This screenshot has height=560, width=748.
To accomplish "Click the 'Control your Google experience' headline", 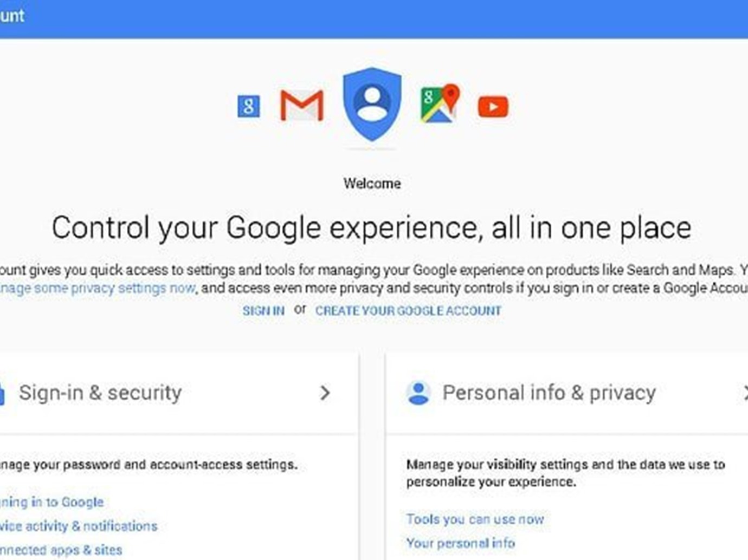I will coord(372,227).
